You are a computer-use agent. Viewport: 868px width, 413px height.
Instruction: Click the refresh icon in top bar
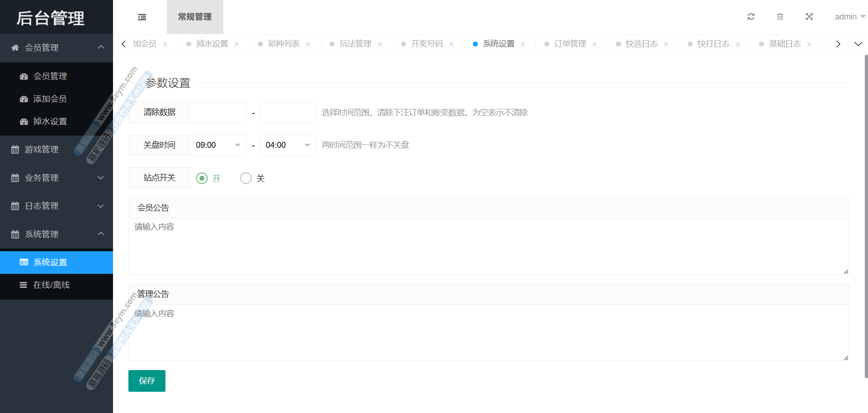pos(751,17)
